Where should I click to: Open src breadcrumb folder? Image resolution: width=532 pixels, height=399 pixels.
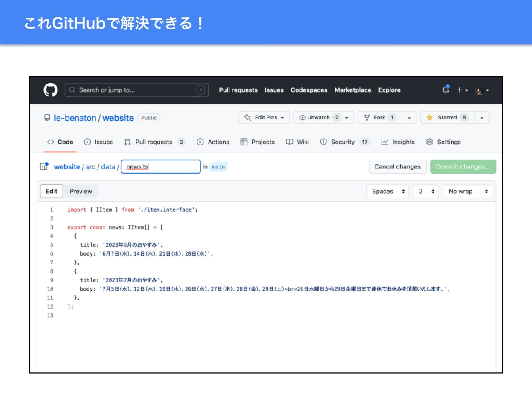coord(91,167)
